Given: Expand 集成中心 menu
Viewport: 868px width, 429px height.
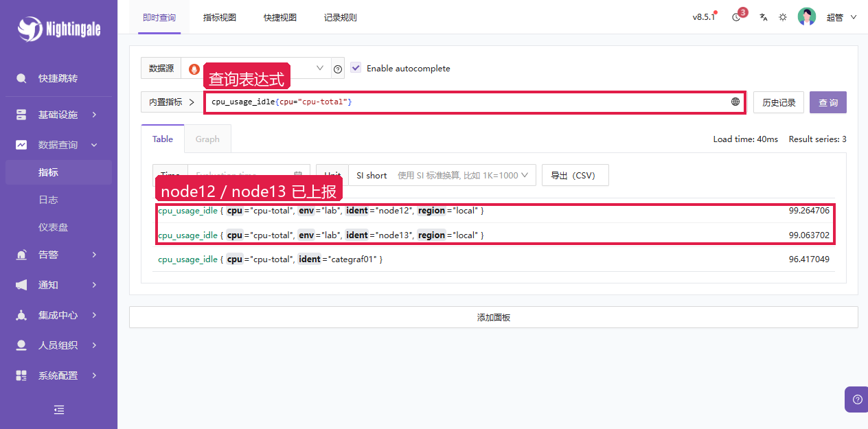Looking at the screenshot, I should [59, 315].
